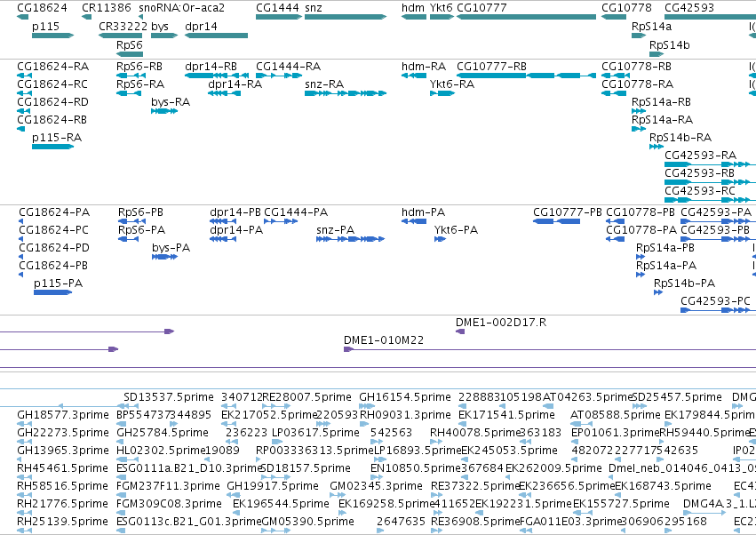This screenshot has height=535, width=756.
Task: Select the top-row CG42593 gene label
Action: point(689,8)
